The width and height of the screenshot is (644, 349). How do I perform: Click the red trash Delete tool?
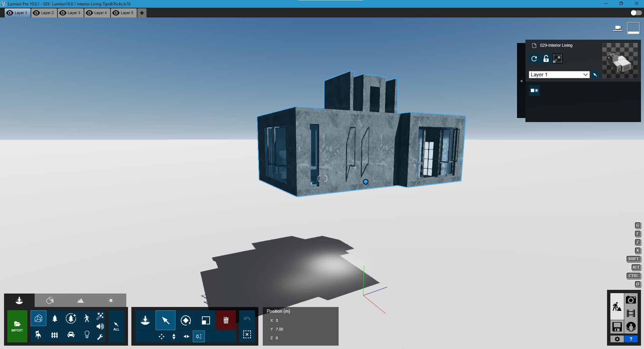point(226,320)
